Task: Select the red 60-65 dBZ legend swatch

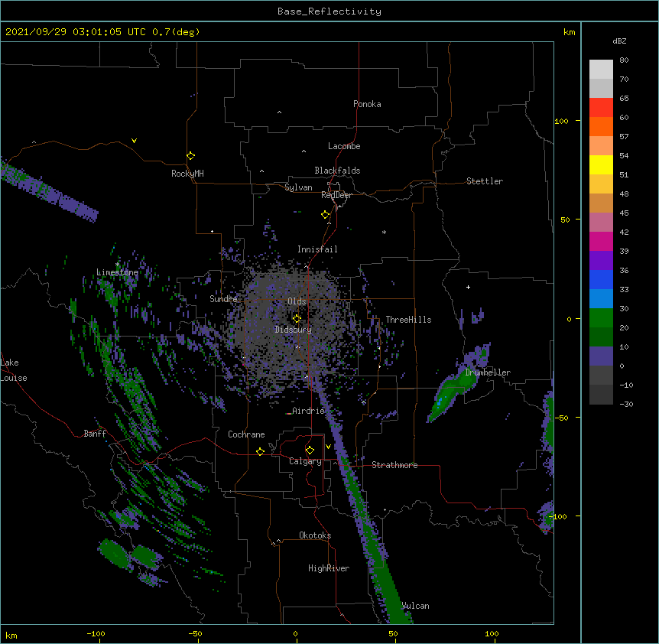Action: coord(601,107)
